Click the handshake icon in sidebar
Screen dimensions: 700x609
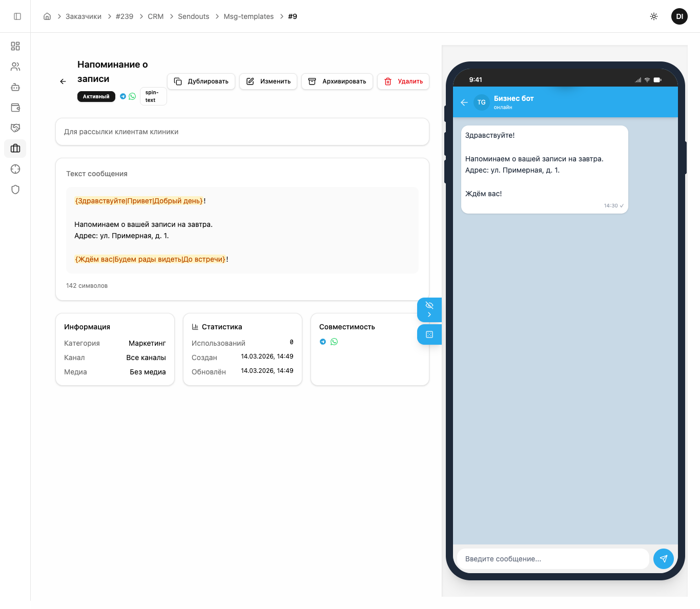pos(15,128)
